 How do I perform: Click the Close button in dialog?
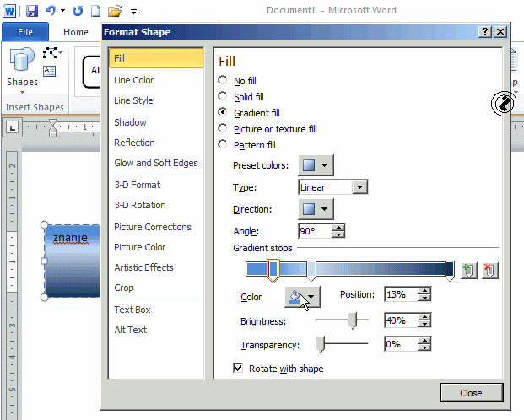point(471,393)
